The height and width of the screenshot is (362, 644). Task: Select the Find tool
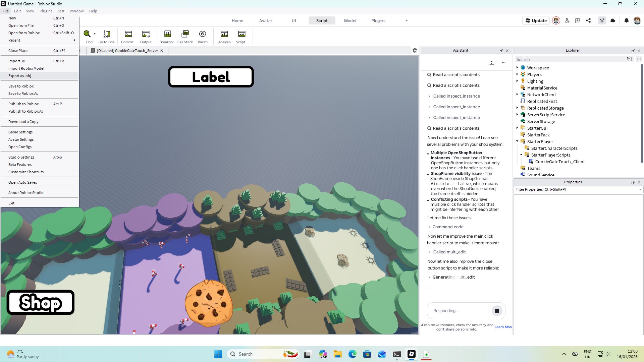[89, 36]
